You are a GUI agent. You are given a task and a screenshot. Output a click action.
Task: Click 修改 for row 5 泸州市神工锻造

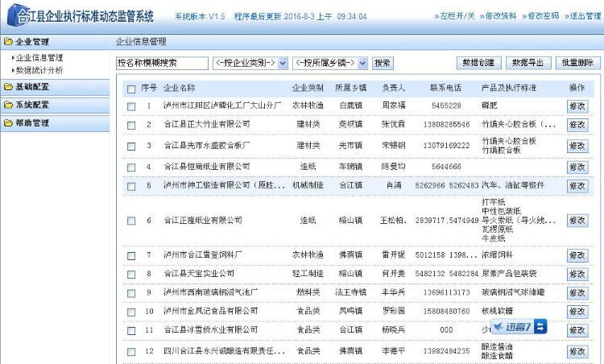tap(577, 186)
